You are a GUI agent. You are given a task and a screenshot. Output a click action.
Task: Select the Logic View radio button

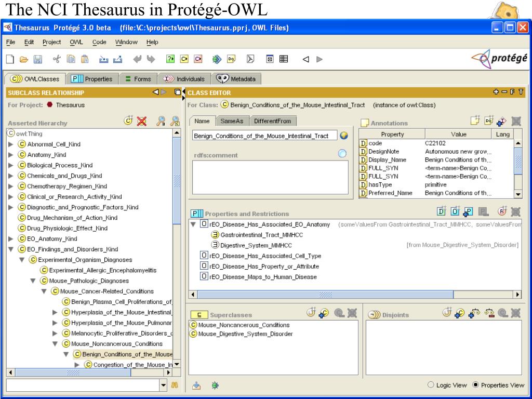click(x=431, y=385)
